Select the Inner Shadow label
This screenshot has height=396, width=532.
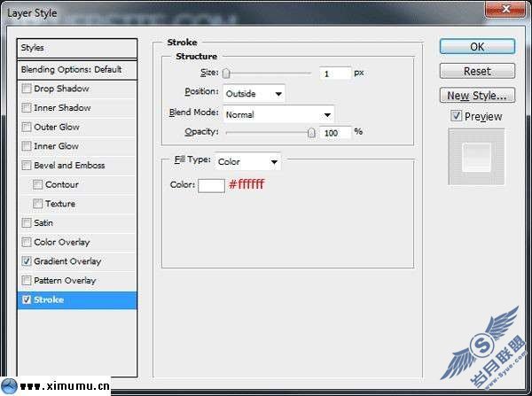[x=62, y=108]
